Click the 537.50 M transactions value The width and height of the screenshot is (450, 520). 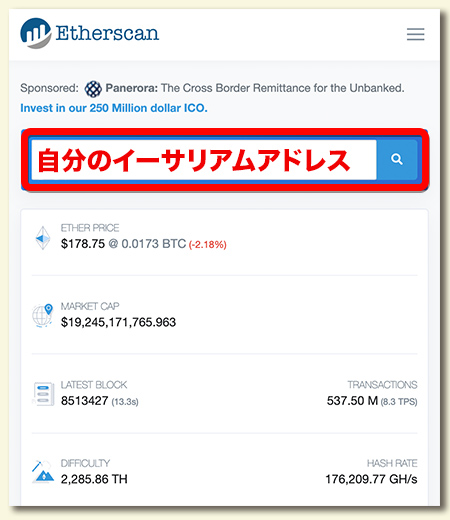point(352,401)
